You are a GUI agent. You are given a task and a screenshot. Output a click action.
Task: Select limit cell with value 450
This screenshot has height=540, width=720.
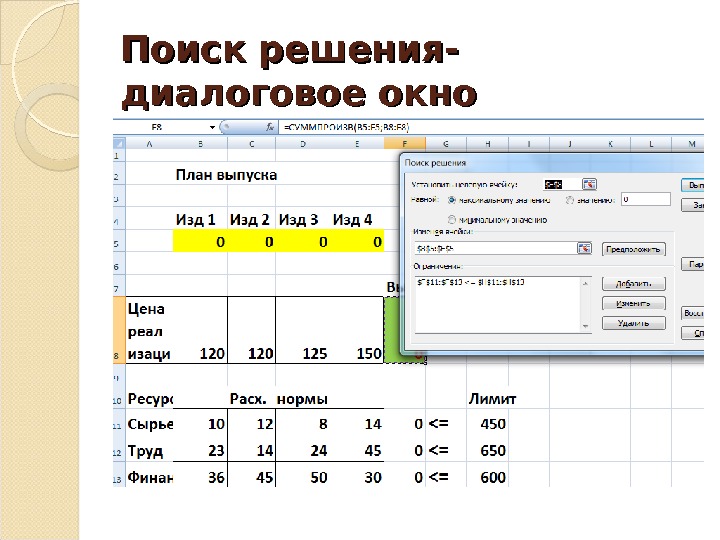click(x=488, y=423)
